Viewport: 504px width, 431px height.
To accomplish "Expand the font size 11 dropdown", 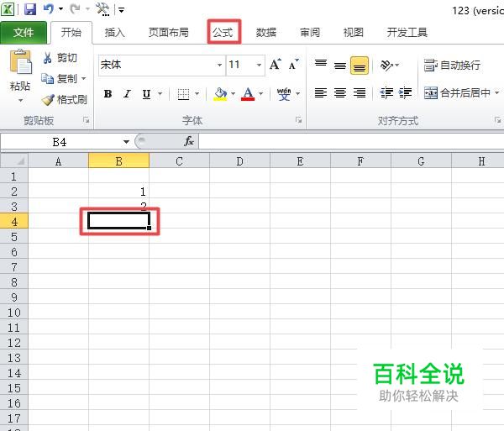I will 259,66.
